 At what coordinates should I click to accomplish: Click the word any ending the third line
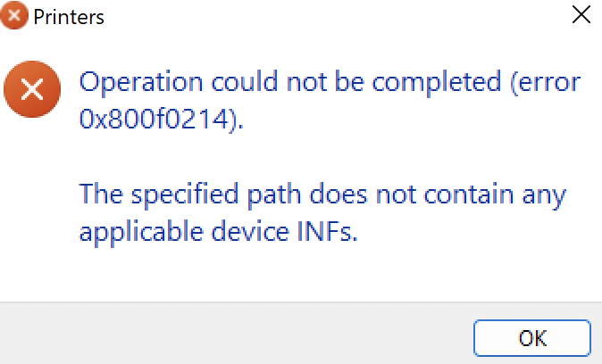544,196
